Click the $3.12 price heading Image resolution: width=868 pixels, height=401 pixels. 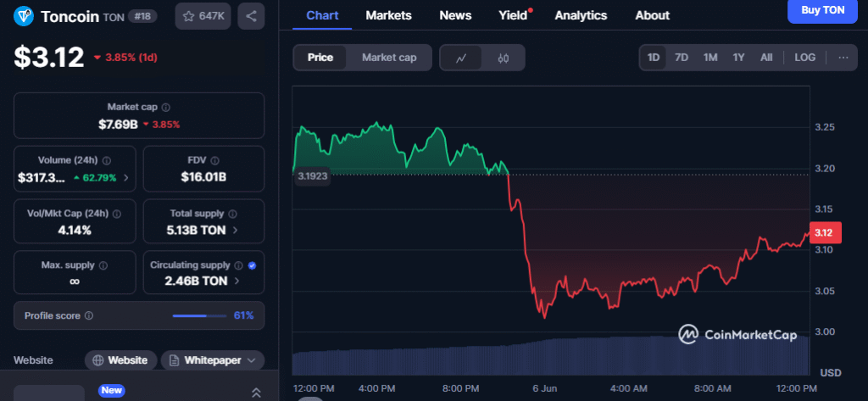point(49,58)
